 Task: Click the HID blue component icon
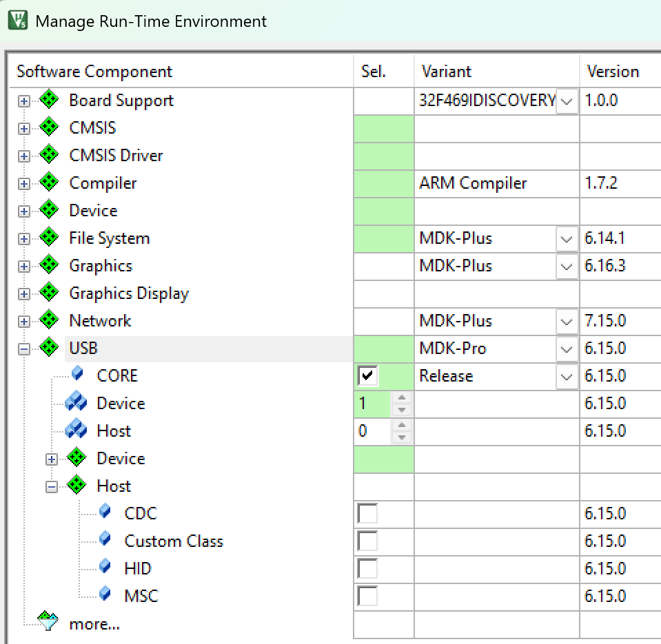tap(105, 566)
